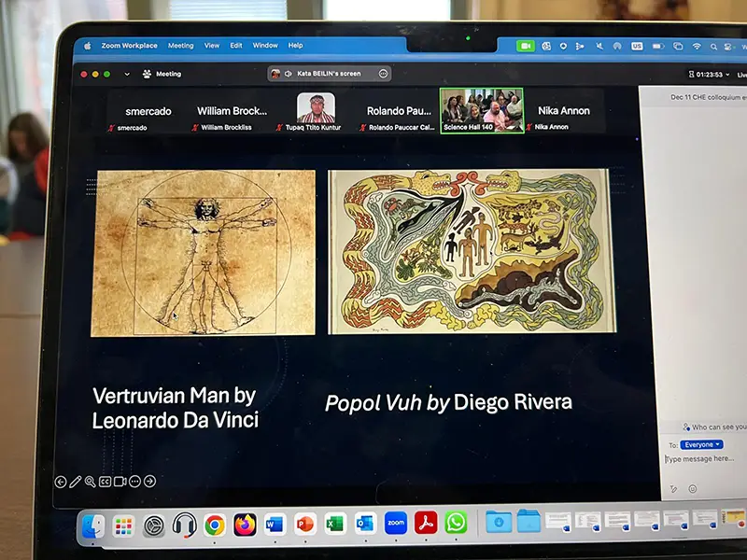Screen dimensions: 747x560
Task: Open AirDrop menu bar icon
Action: (617, 46)
